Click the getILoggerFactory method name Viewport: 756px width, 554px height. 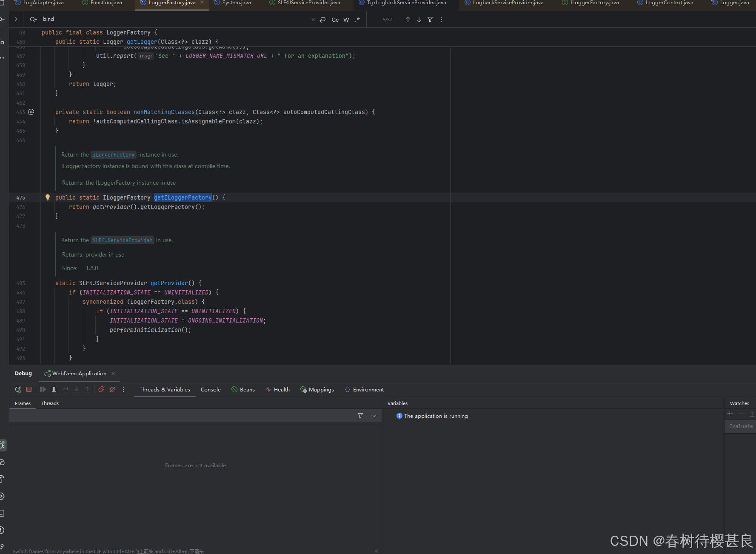183,197
